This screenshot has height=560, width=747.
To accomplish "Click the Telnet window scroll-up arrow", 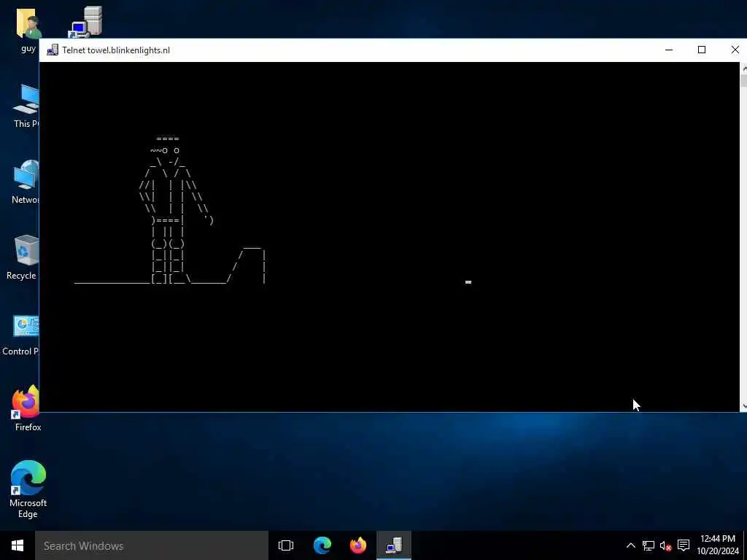I will (743, 68).
